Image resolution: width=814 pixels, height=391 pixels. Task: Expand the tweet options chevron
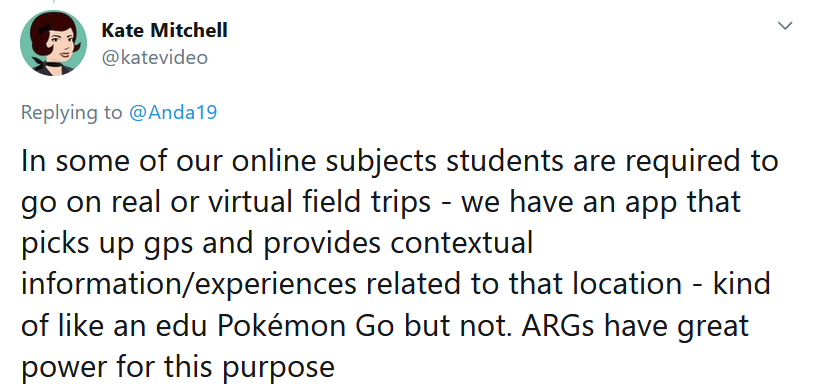(785, 25)
